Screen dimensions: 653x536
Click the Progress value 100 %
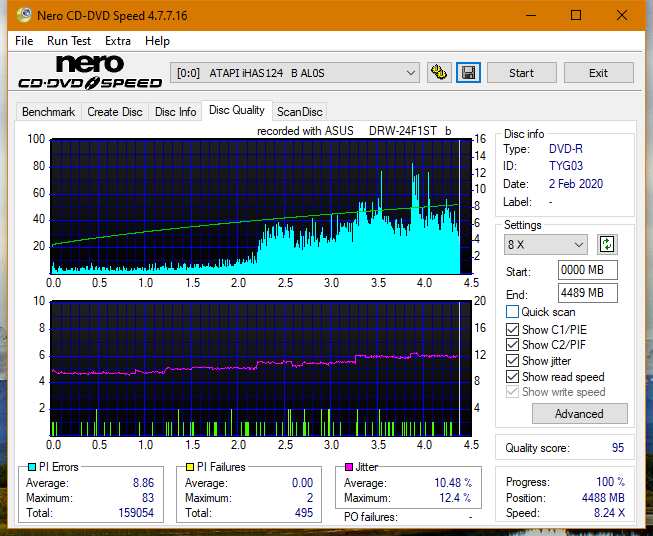611,482
